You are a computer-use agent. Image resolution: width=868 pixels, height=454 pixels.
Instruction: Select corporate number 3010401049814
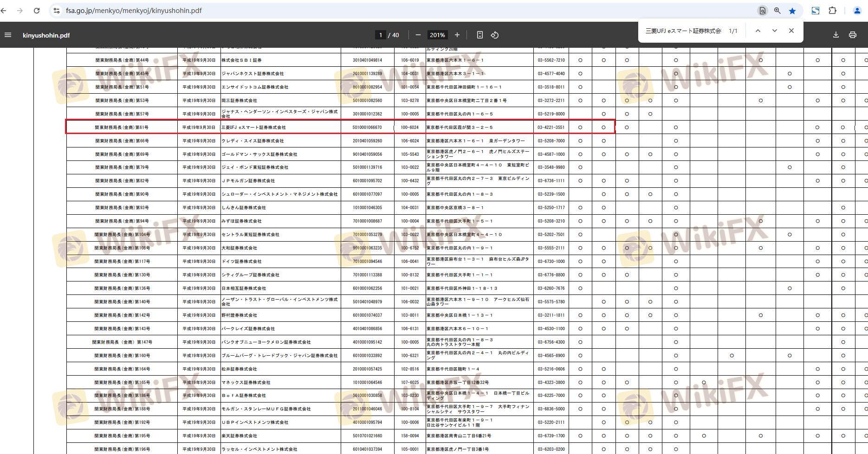pyautogui.click(x=367, y=60)
